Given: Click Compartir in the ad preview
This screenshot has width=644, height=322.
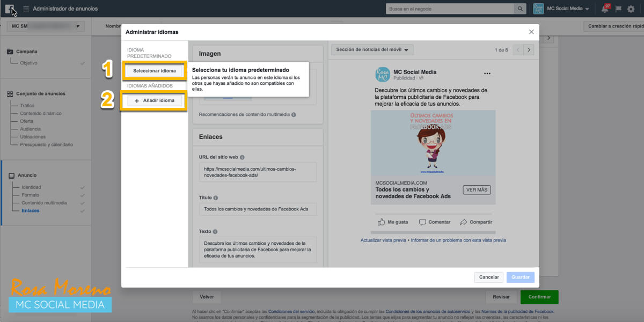Looking at the screenshot, I should click(476, 222).
